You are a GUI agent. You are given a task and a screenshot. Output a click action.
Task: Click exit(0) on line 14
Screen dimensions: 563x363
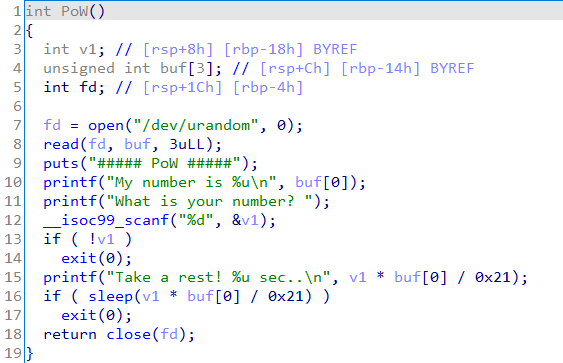tap(92, 258)
